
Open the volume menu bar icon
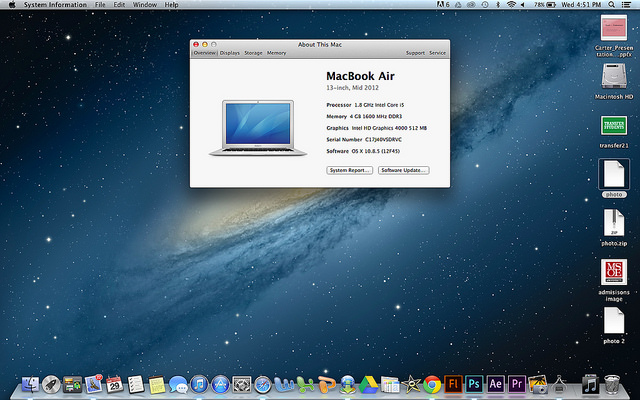click(523, 5)
